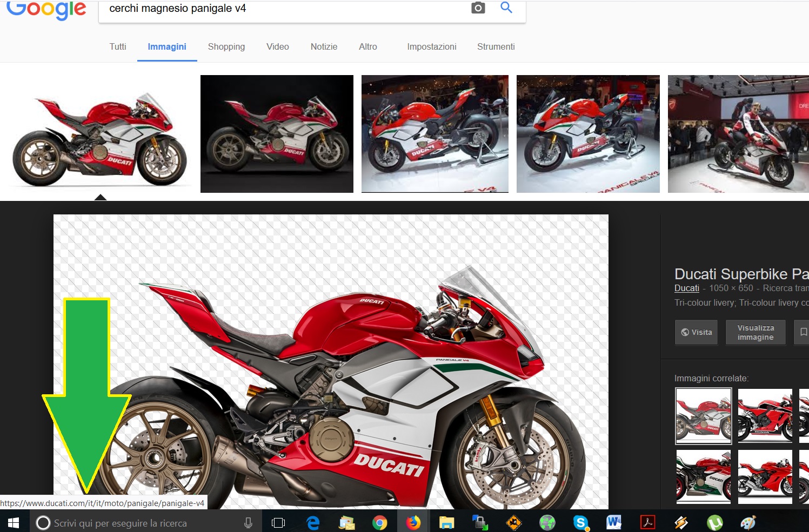The height and width of the screenshot is (532, 809).
Task: Open the Windows Start menu
Action: click(x=13, y=522)
